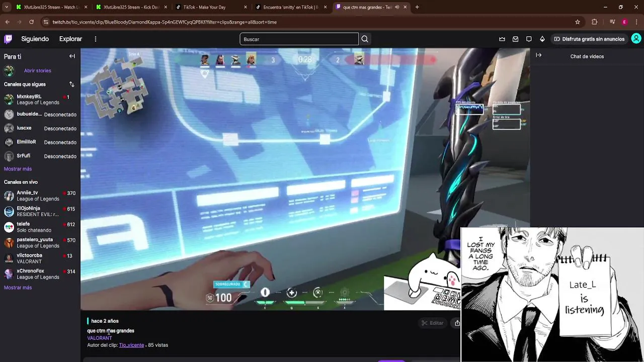The height and width of the screenshot is (362, 644).
Task: Focus the Buscar search field
Action: pyautogui.click(x=299, y=39)
